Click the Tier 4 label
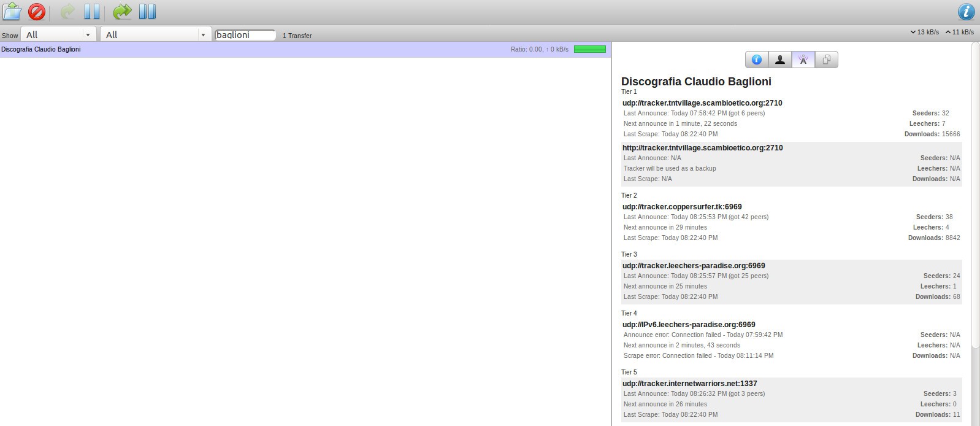The height and width of the screenshot is (426, 980). pyautogui.click(x=629, y=314)
